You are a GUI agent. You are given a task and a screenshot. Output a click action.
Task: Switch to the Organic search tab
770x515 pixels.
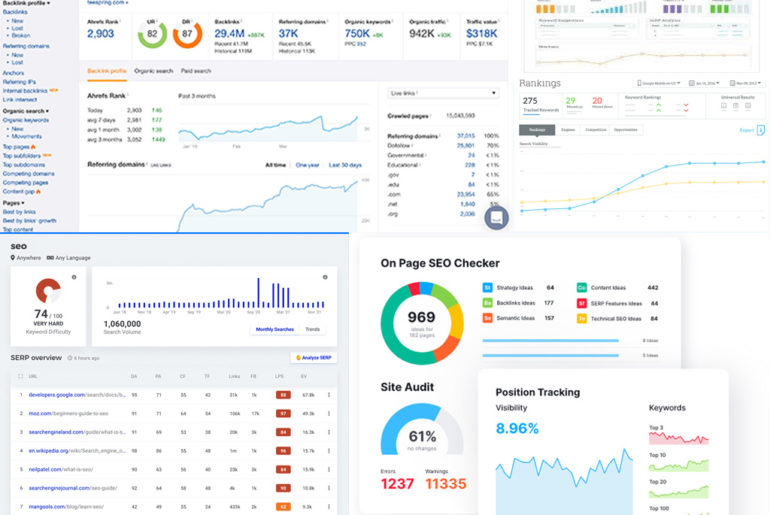153,71
